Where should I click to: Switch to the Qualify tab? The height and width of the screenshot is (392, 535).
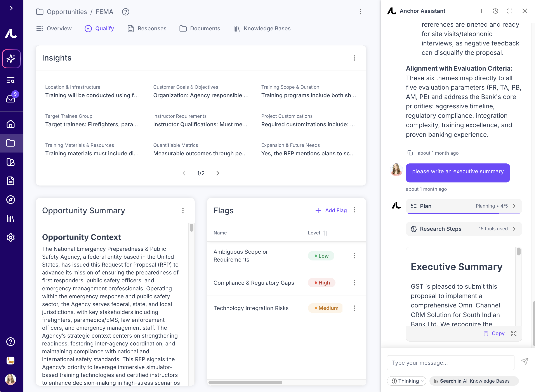(x=99, y=28)
